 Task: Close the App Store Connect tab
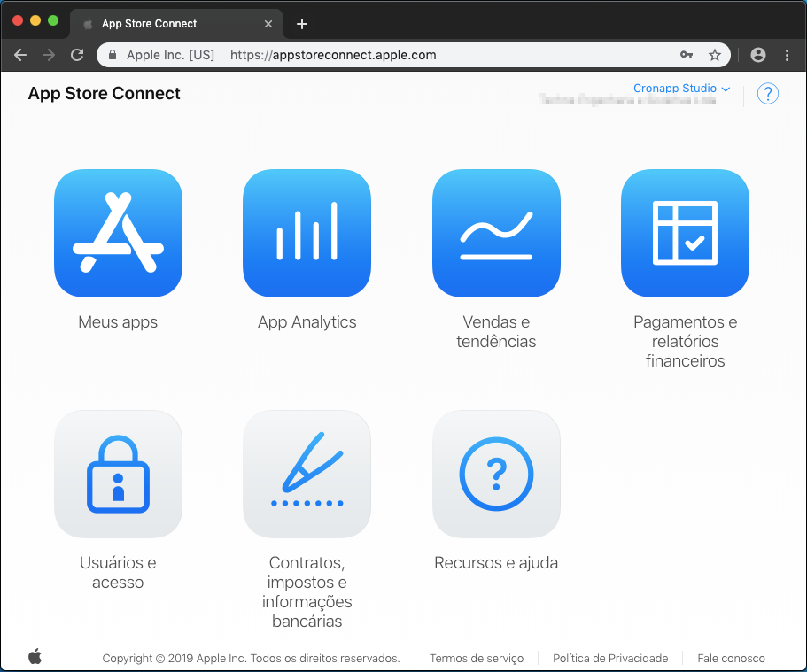click(x=268, y=24)
